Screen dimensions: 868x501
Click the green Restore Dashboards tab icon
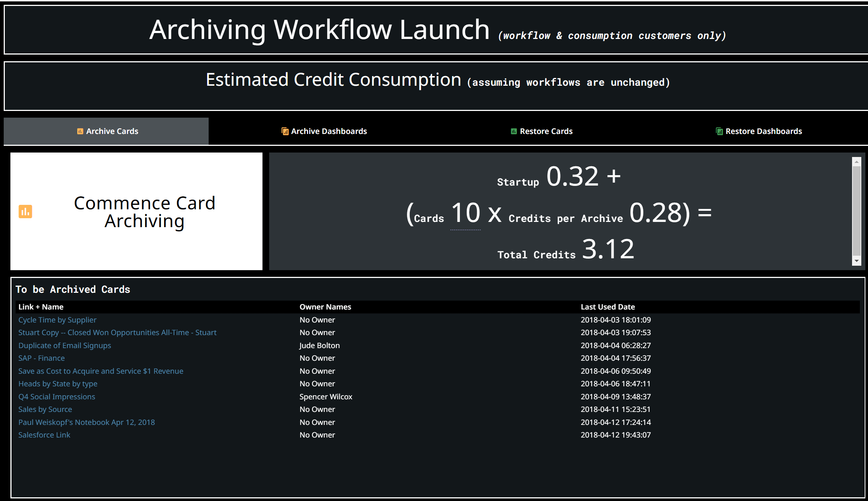point(719,131)
